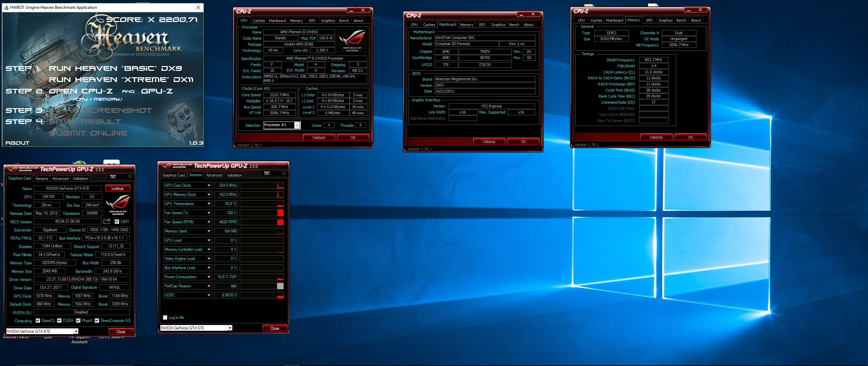Open SPD tab in CPU-Z Mainboard window
This screenshot has width=868, height=366.
click(482, 25)
